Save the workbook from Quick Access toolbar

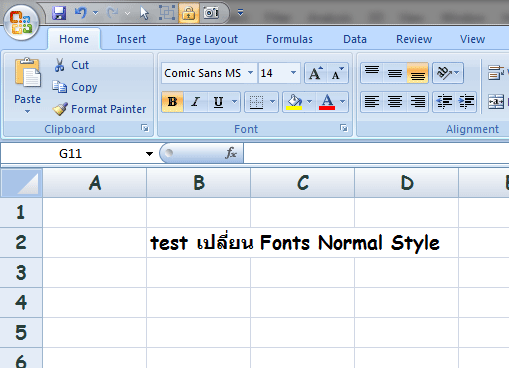(x=59, y=13)
